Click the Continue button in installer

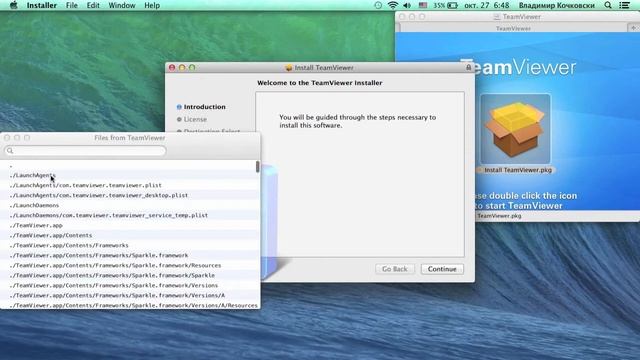[442, 269]
